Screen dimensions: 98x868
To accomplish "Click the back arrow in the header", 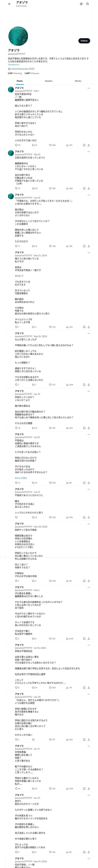I will click(x=9, y=4).
